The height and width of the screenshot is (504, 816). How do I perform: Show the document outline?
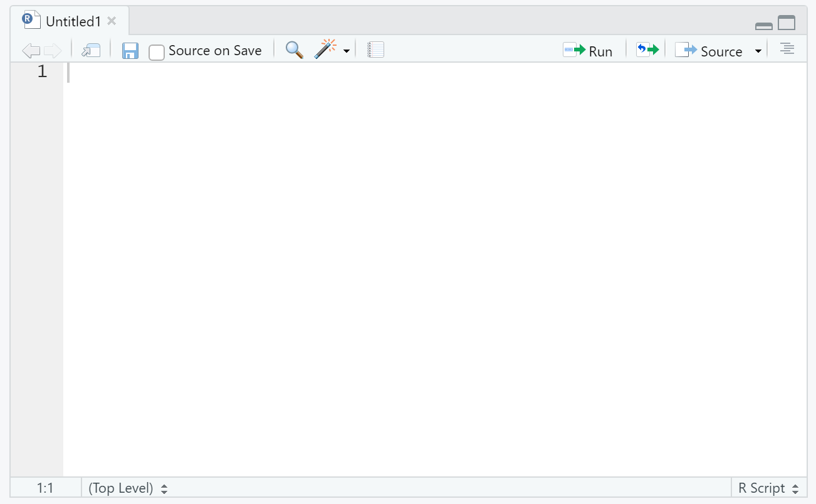[787, 49]
